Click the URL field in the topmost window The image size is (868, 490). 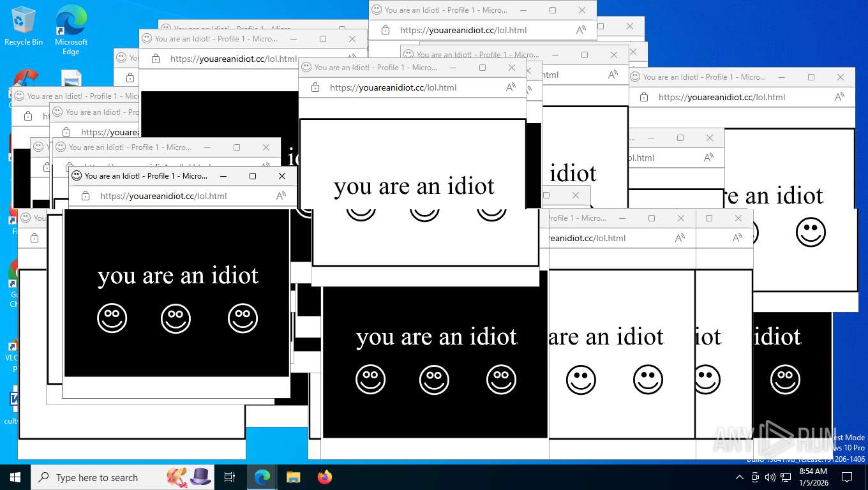pyautogui.click(x=463, y=30)
